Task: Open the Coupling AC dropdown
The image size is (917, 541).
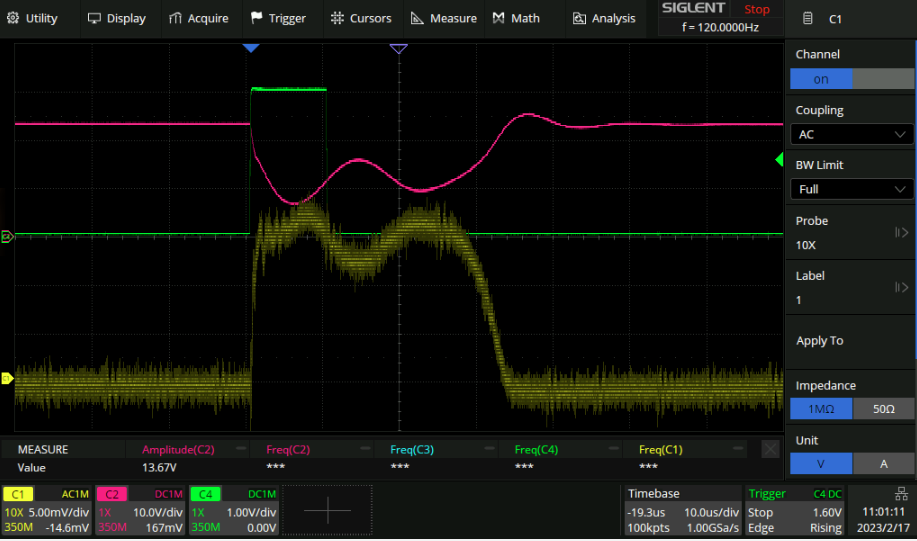Action: (x=851, y=134)
